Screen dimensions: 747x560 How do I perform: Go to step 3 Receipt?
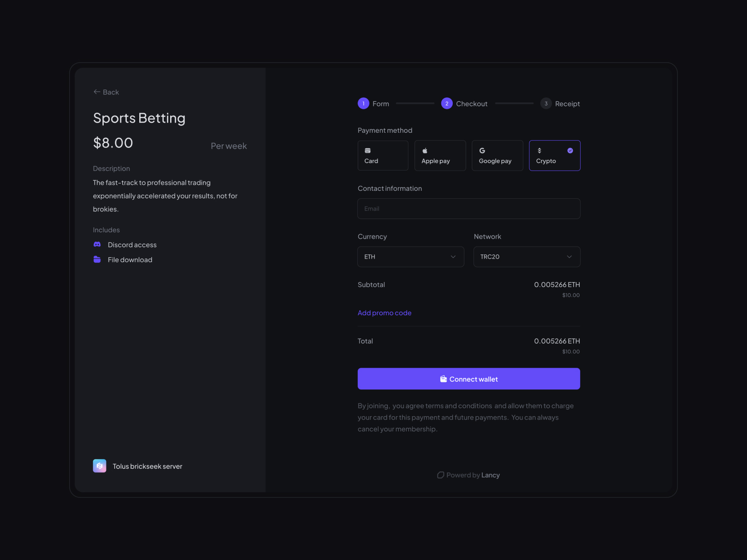560,104
